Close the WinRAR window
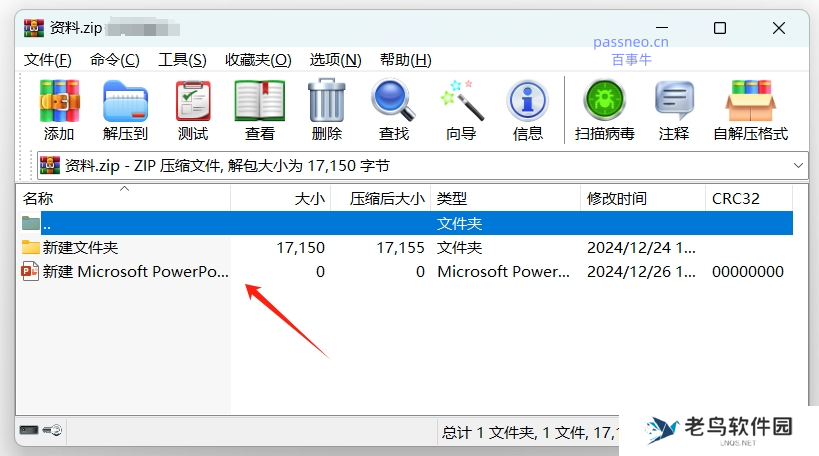The image size is (819, 456). [779, 28]
